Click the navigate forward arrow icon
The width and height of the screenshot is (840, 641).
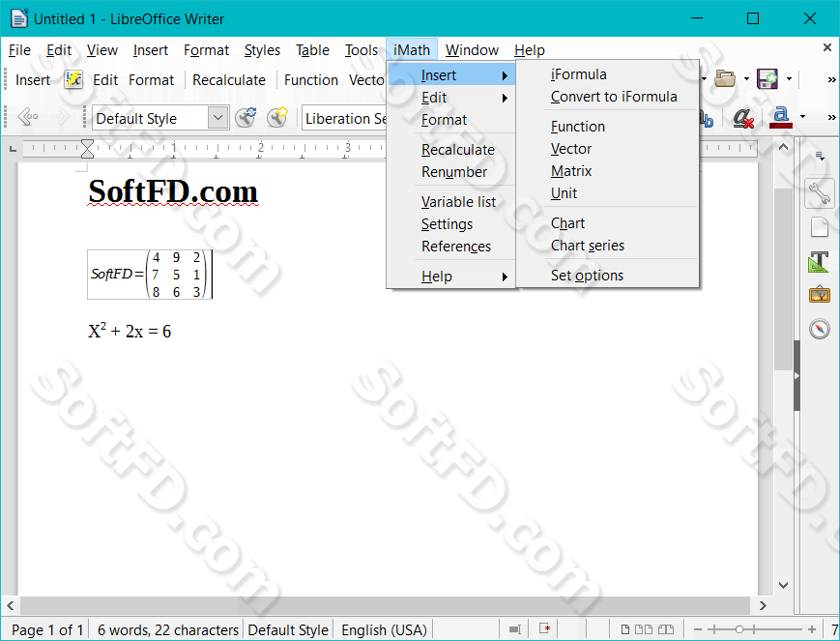(60, 116)
